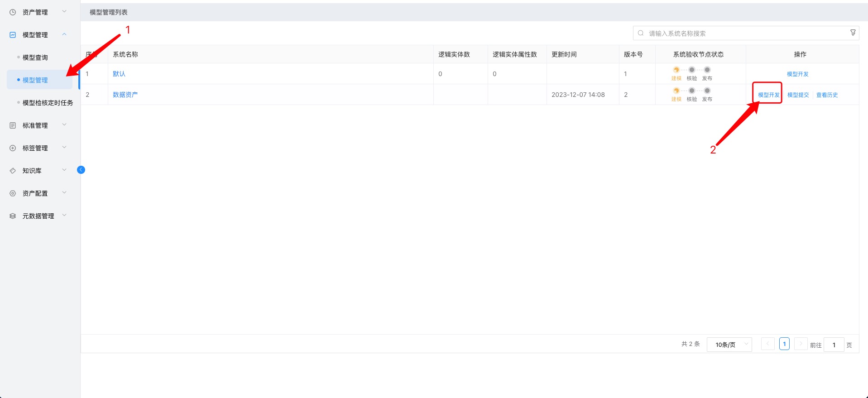Click the 前往 page number input
868x398 pixels.
[834, 345]
